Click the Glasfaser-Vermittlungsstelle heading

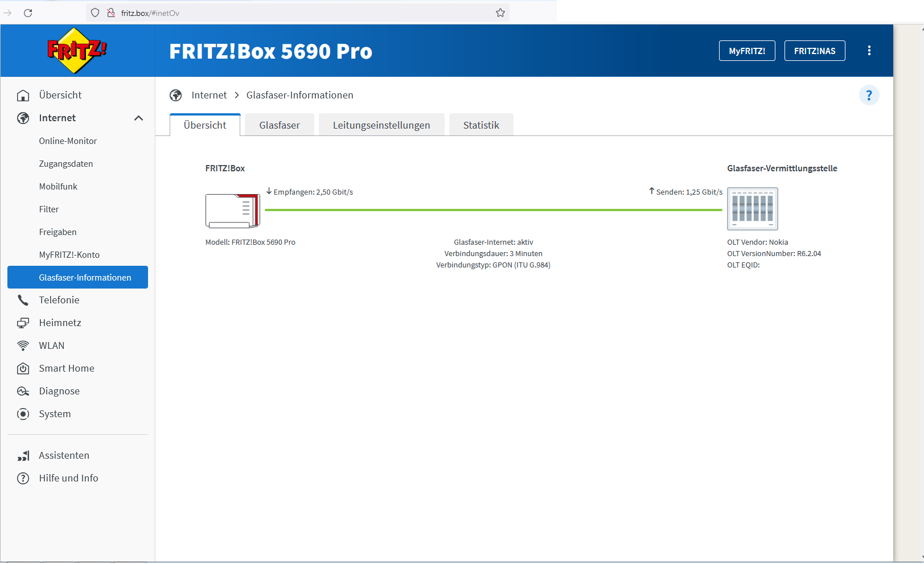(x=782, y=168)
